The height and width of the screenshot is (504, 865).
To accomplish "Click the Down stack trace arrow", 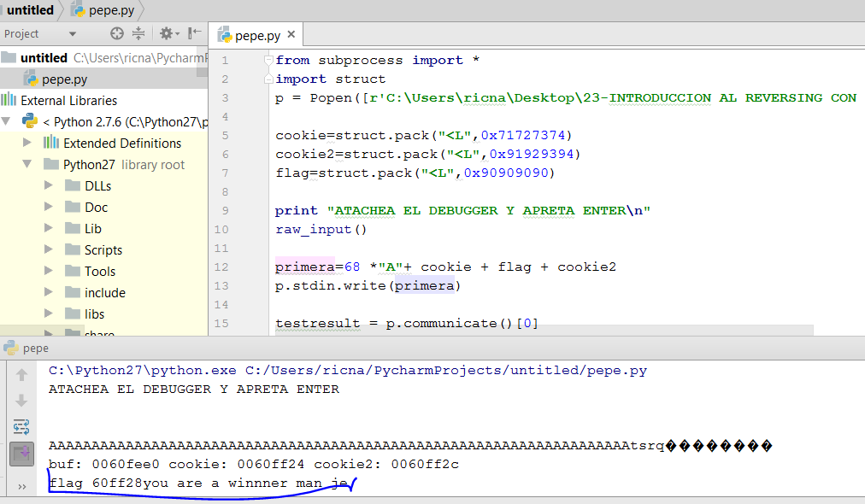I will pos(21,400).
